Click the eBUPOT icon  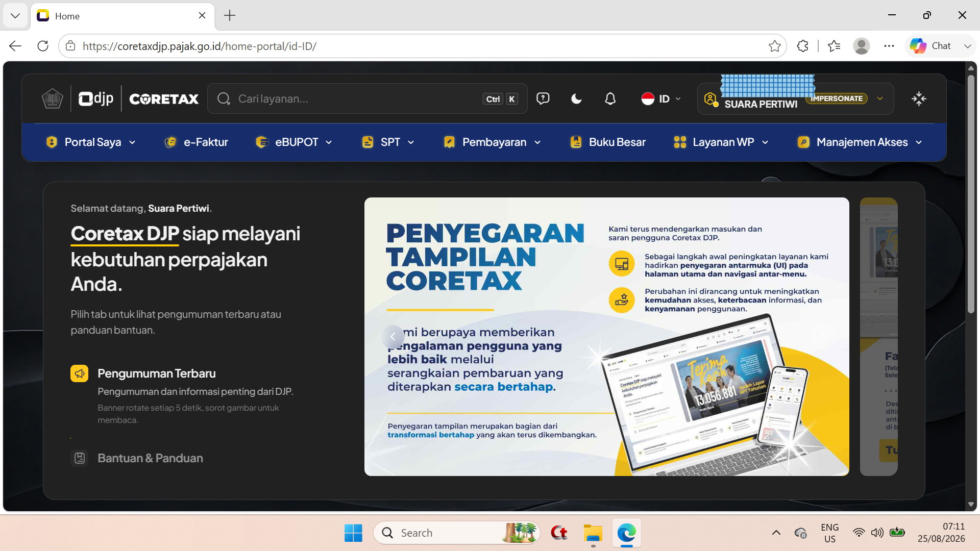click(261, 142)
